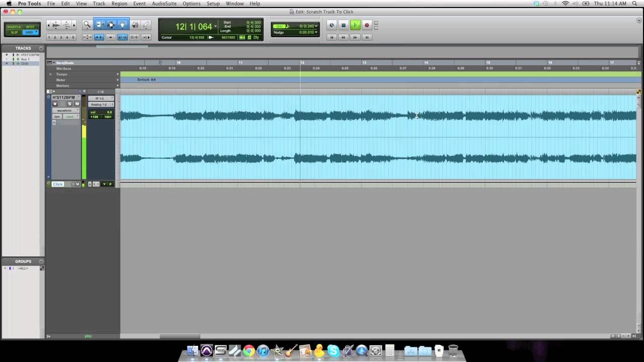
Task: Zoom in horizontally with right arrow
Action: [74, 25]
